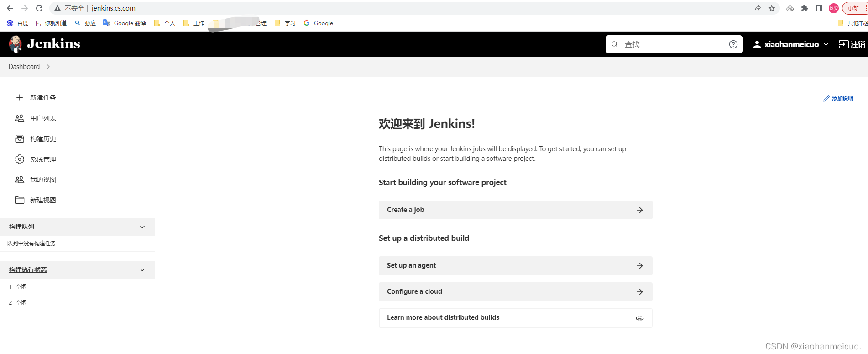Collapse the 构建执行状态 panel chevron
This screenshot has height=354, width=868.
point(142,270)
